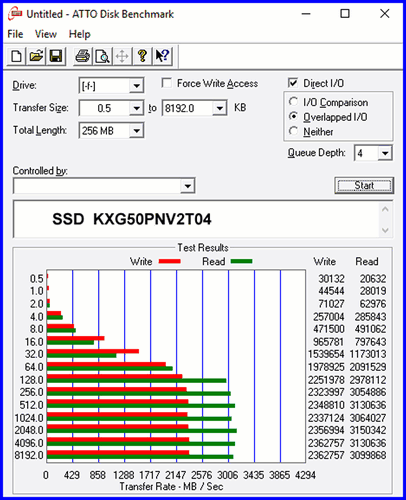406x500 pixels.
Task: Click write value 2323997 in the 256.0 row
Action: pyautogui.click(x=326, y=392)
